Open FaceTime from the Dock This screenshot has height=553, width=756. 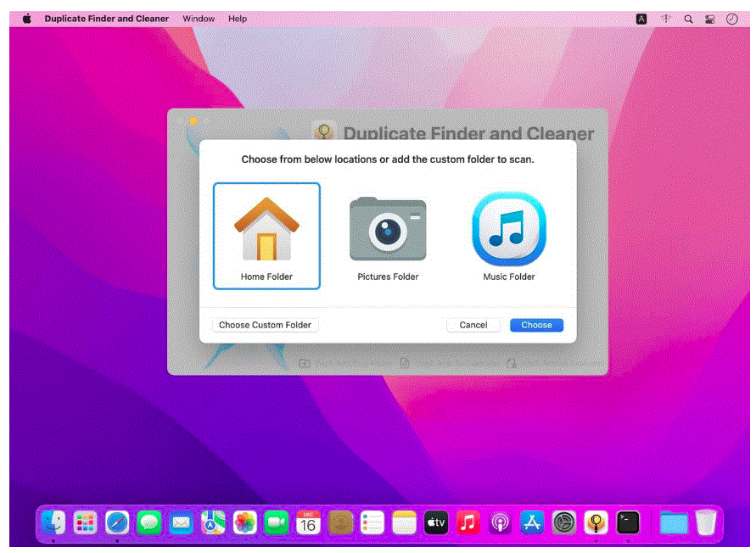[x=277, y=522]
